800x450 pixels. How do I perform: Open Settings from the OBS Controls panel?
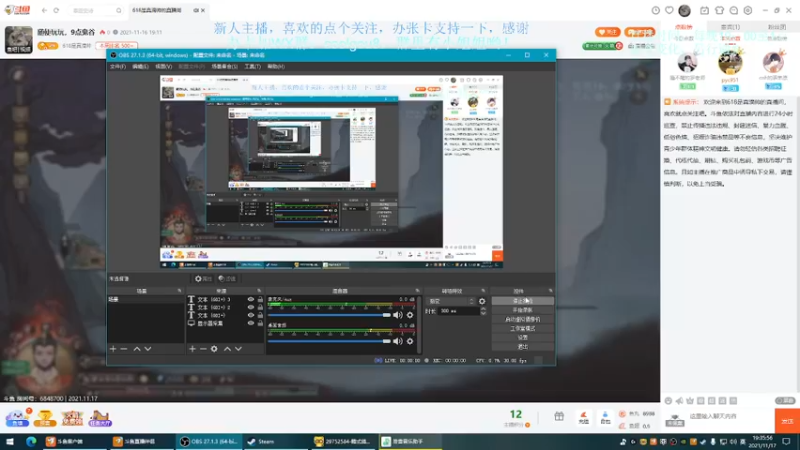pos(522,338)
